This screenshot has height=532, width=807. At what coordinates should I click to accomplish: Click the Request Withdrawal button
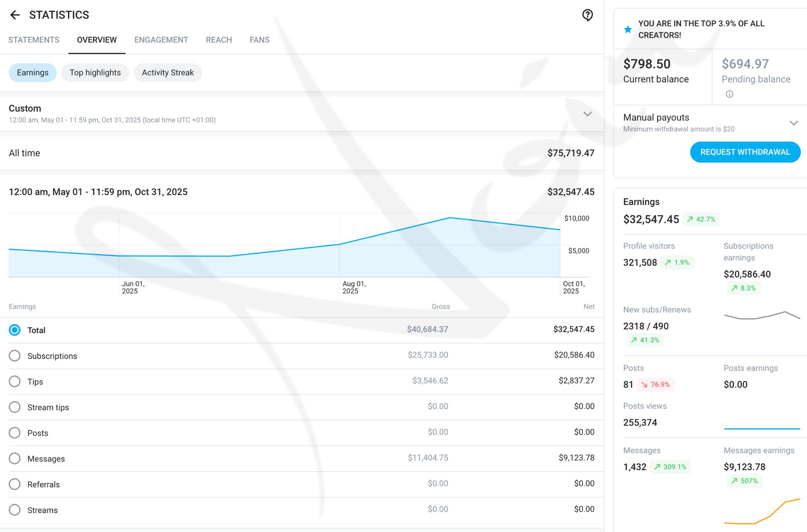tap(745, 152)
